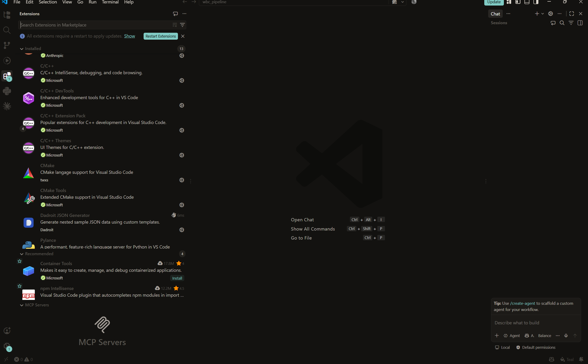
Task: Collapse the Installed extensions section
Action: 22,49
